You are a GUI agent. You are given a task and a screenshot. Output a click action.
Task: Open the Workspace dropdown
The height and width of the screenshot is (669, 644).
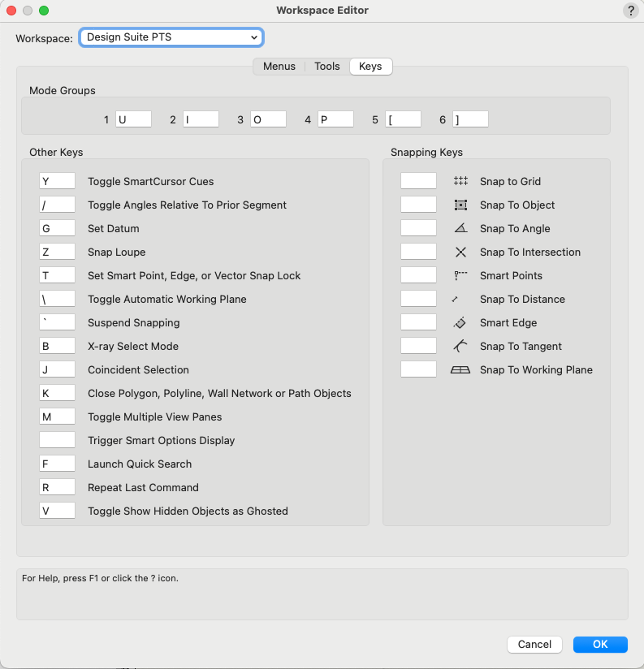(x=171, y=37)
